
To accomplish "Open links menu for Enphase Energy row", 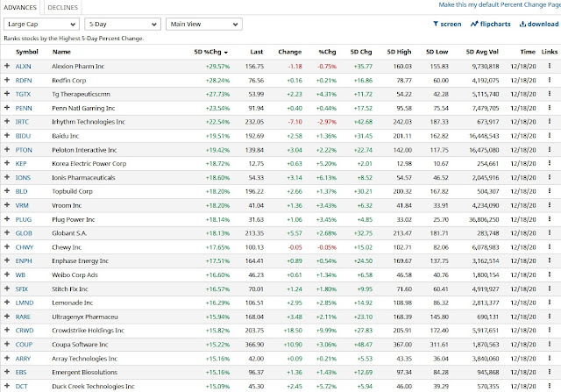I will point(550,260).
